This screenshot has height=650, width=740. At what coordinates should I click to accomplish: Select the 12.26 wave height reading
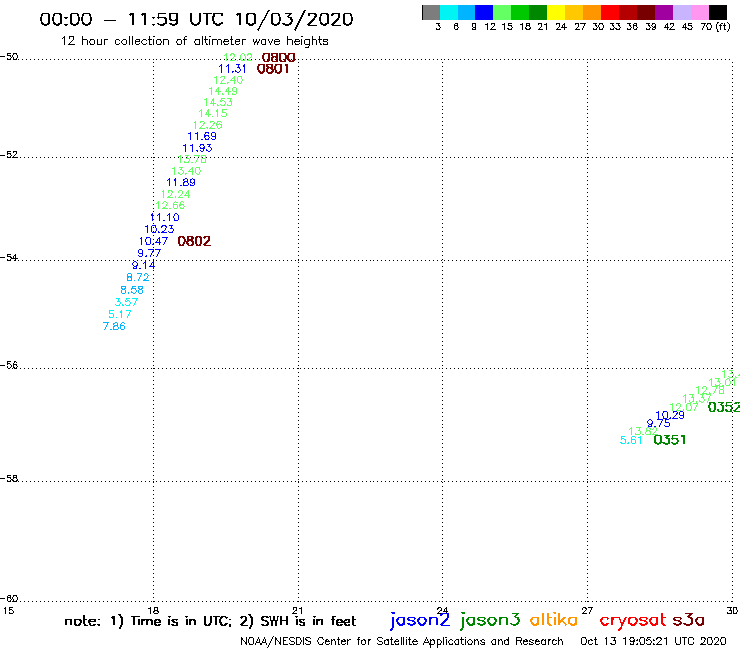[208, 125]
